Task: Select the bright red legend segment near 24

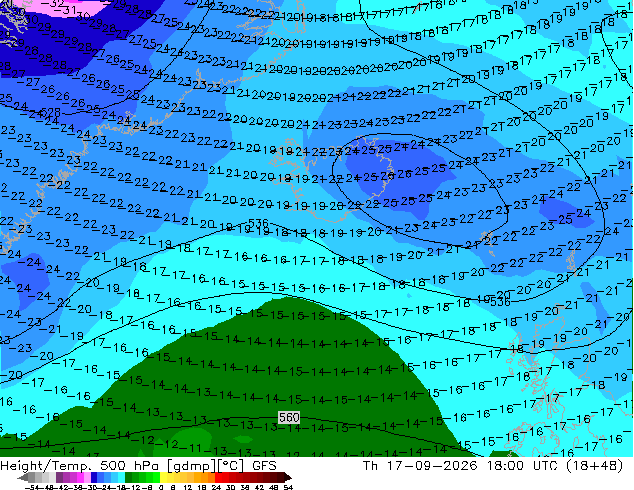Action: 218,478
